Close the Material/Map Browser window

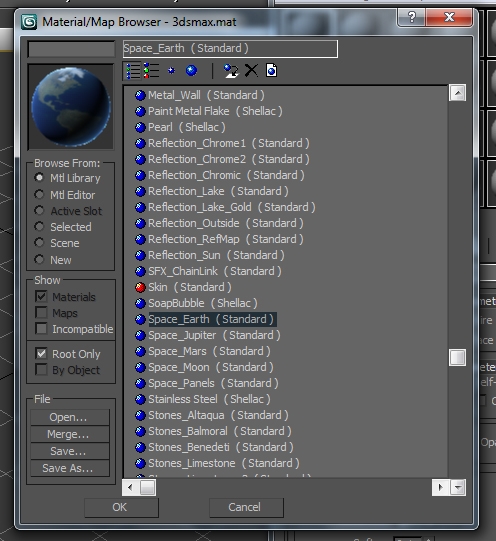point(449,17)
